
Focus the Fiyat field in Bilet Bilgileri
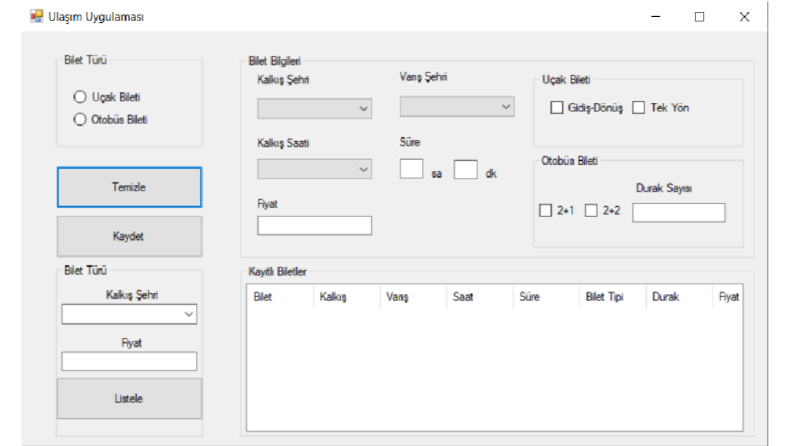[315, 226]
